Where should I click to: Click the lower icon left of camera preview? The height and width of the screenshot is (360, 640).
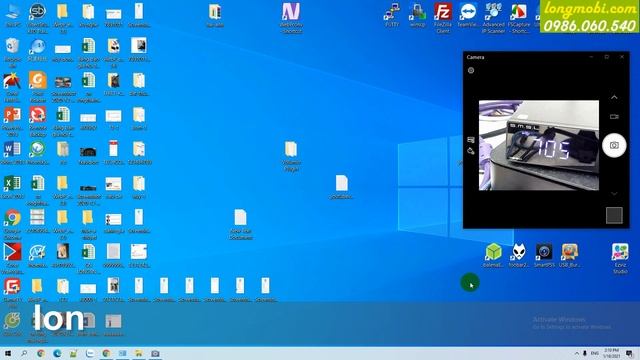pos(471,151)
